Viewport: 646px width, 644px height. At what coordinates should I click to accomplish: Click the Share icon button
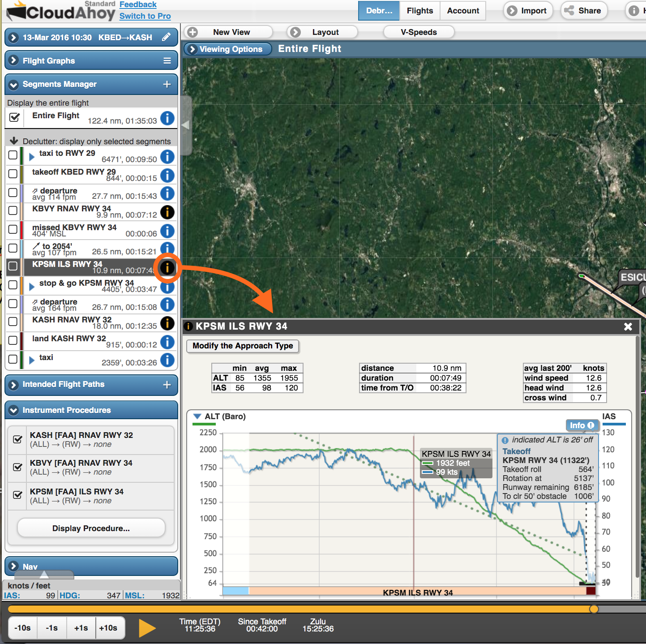point(569,10)
